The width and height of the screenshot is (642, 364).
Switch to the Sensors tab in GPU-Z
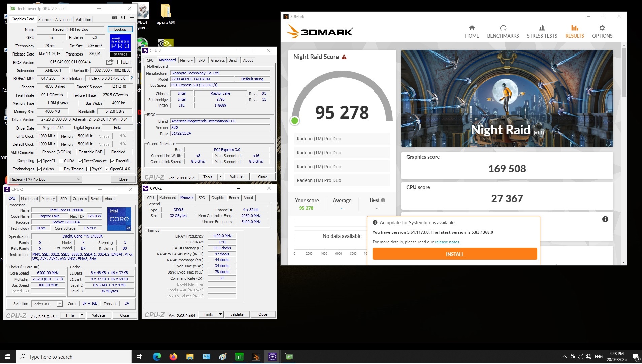(44, 20)
